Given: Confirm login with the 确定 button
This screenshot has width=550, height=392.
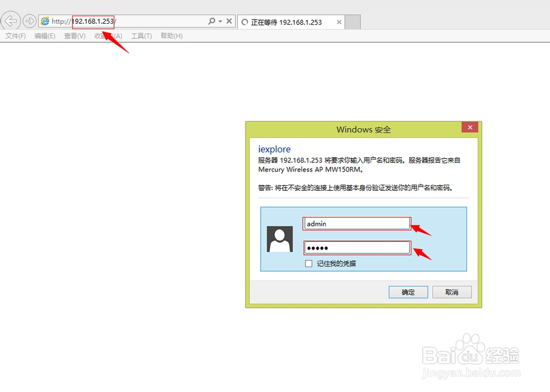Looking at the screenshot, I should 408,292.
